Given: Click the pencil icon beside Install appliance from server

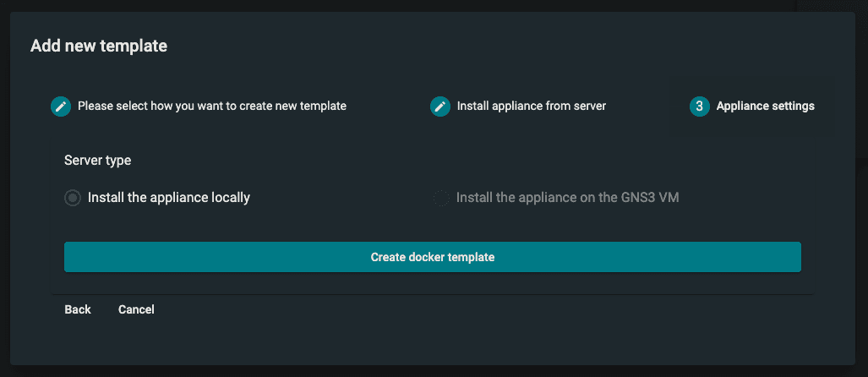Looking at the screenshot, I should click(x=439, y=107).
